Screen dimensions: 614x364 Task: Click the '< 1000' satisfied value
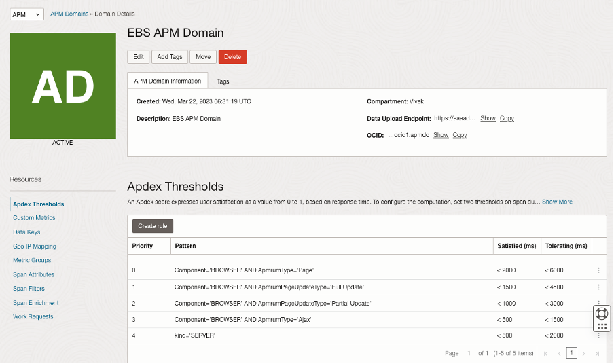pos(506,304)
